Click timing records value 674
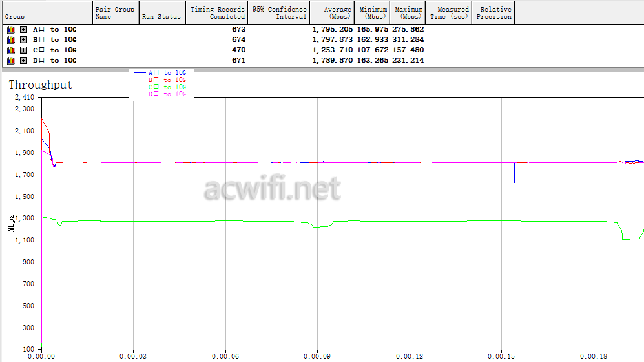This screenshot has height=362, width=644. [238, 40]
